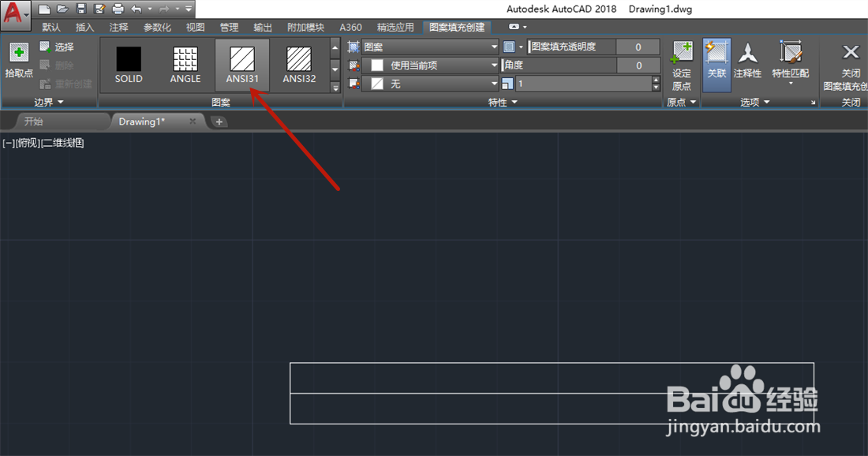Click the hatch type icon

tap(354, 47)
